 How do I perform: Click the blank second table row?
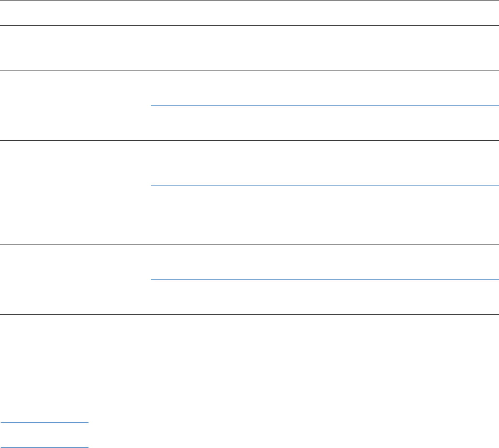click(249, 48)
